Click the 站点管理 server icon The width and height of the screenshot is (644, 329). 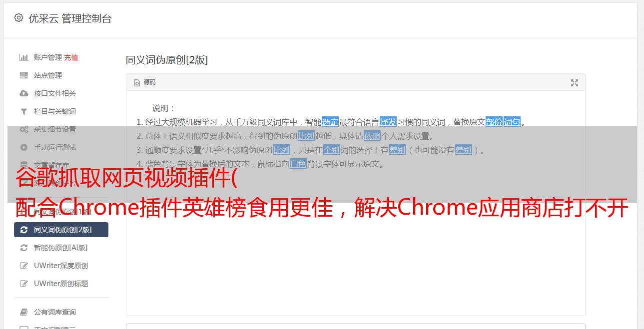tap(23, 75)
